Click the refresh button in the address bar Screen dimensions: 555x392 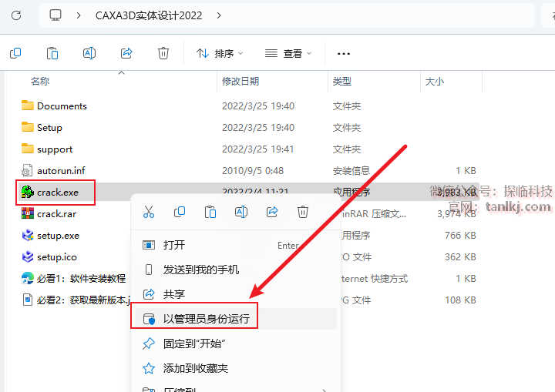[x=16, y=15]
